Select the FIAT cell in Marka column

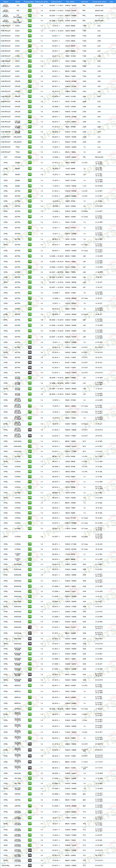click(x=6, y=157)
